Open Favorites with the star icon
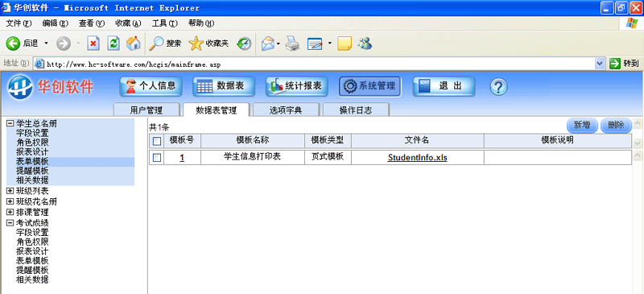Screen dimensions: 644x294 (x=196, y=43)
